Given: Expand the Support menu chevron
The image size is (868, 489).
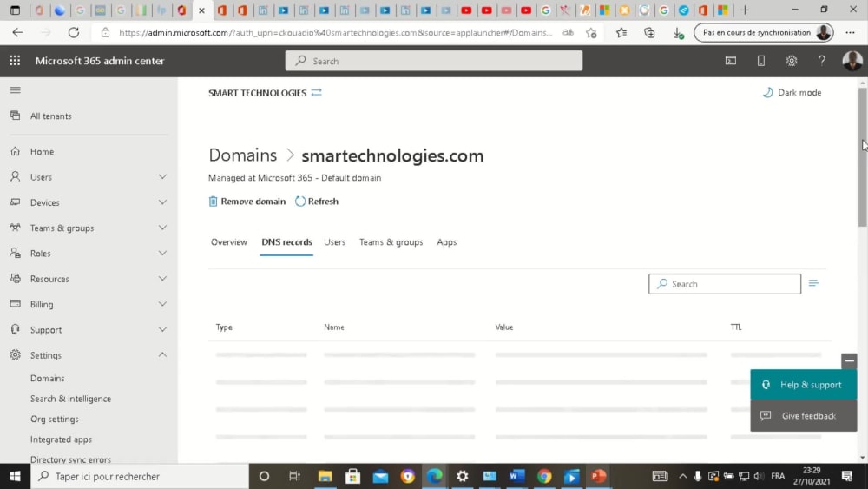Looking at the screenshot, I should [x=162, y=329].
